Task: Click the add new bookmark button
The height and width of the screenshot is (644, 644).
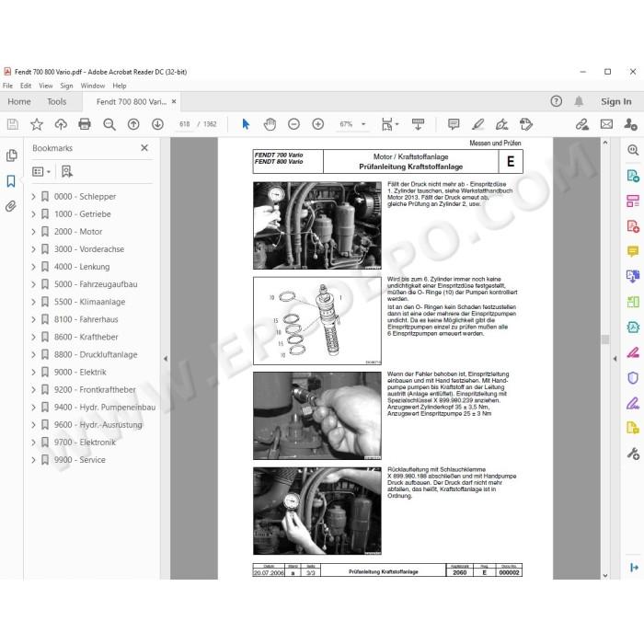Action: click(x=66, y=172)
